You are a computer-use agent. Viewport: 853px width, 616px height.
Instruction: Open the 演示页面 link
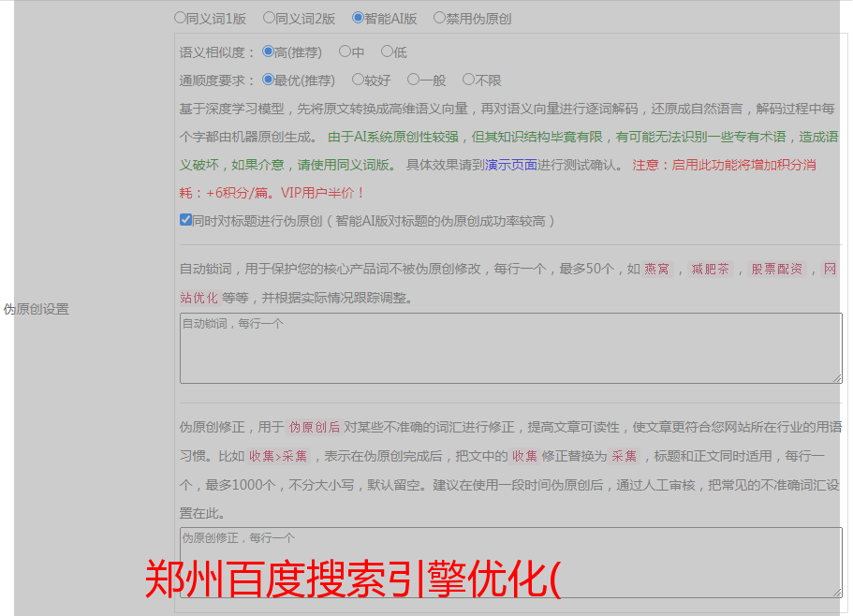pyautogui.click(x=511, y=165)
